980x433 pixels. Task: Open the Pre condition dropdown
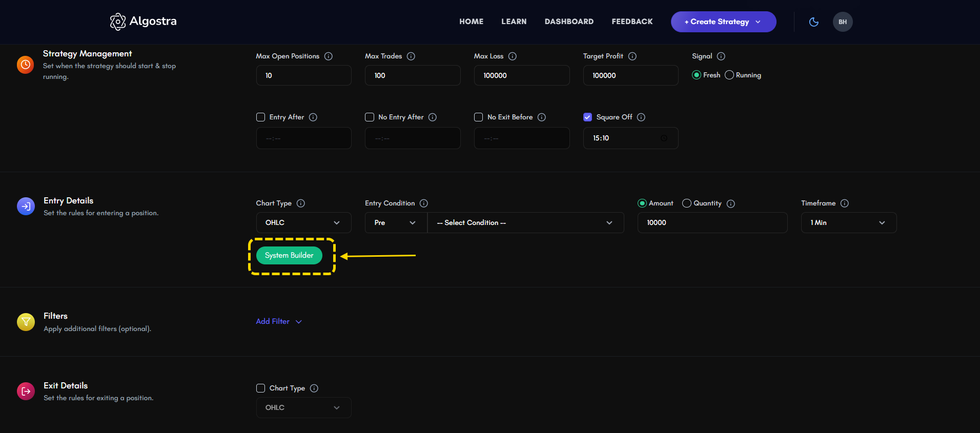[396, 223]
